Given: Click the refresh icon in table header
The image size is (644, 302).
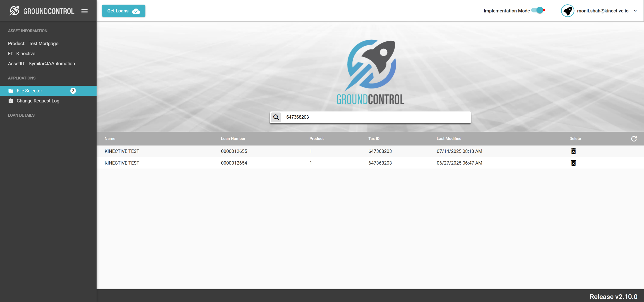Looking at the screenshot, I should coord(634,138).
